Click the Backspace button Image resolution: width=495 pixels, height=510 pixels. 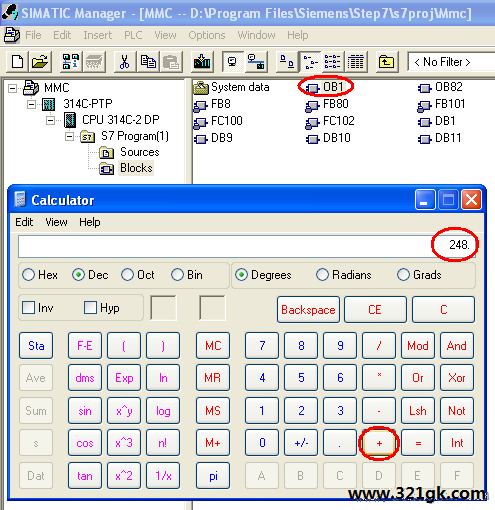coord(308,310)
